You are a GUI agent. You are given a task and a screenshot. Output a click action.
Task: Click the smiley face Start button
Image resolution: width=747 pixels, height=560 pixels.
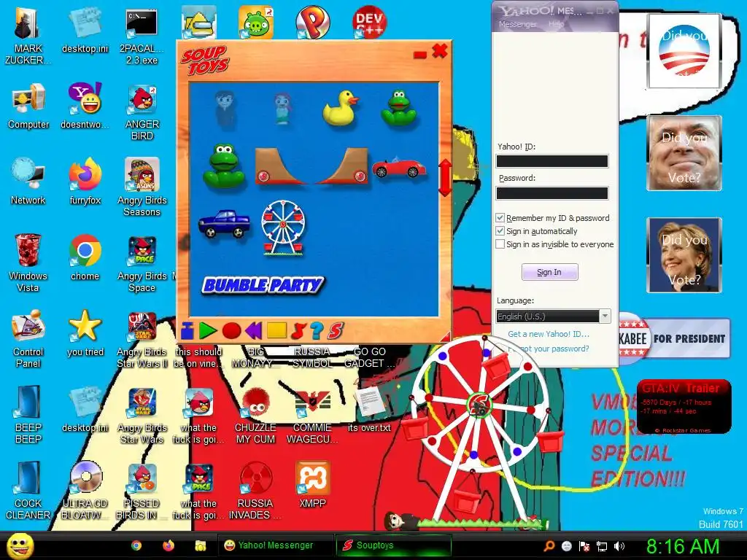click(x=20, y=545)
